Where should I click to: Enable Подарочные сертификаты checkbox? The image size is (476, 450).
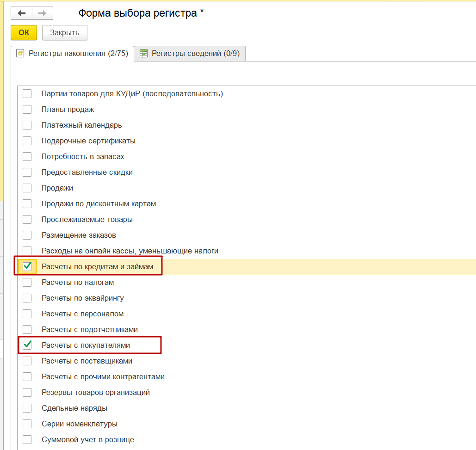click(x=27, y=141)
